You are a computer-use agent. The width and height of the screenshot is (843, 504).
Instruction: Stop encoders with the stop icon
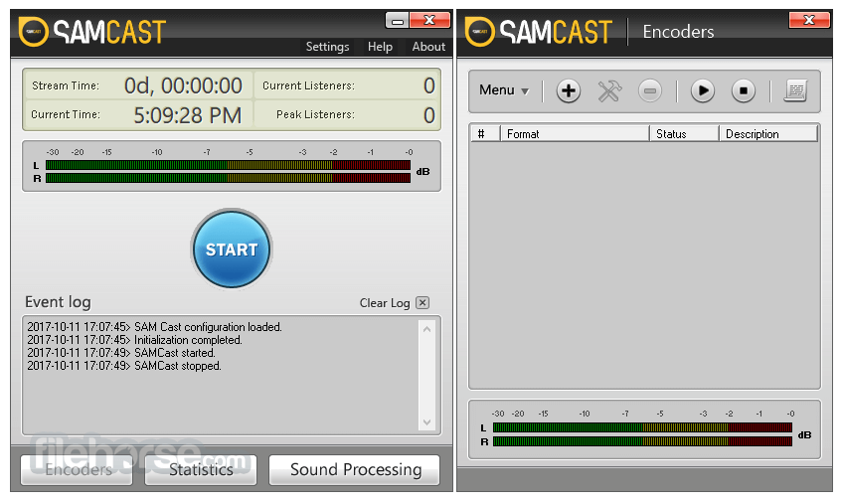tap(743, 90)
